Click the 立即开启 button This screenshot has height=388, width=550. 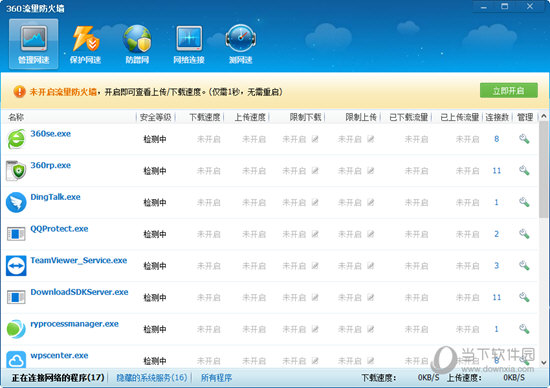509,91
